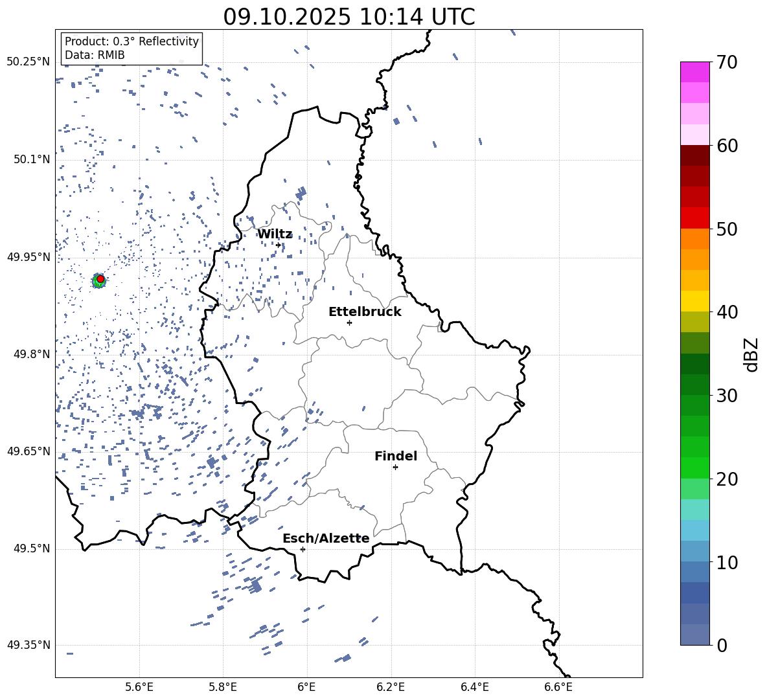
Task: Click the 20 tick on the colorbar
Action: pyautogui.click(x=727, y=479)
